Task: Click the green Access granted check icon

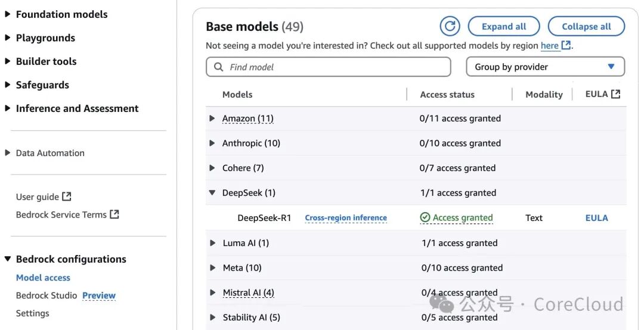Action: [x=425, y=217]
